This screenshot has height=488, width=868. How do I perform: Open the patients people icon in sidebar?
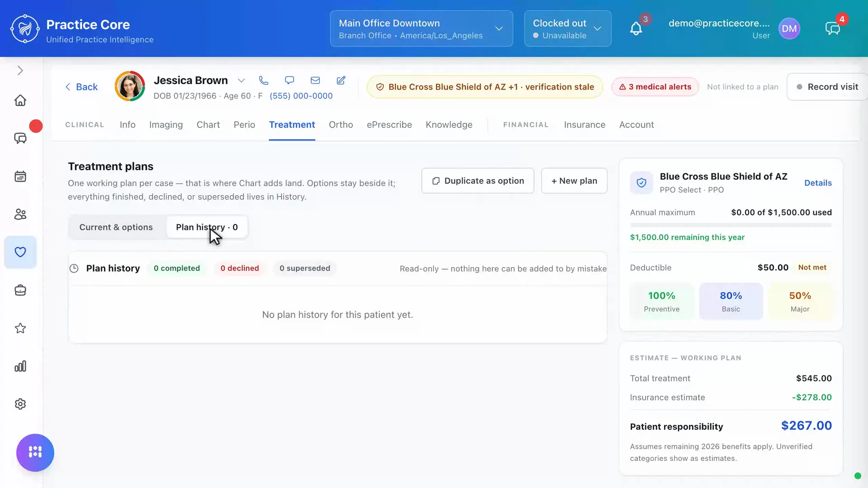click(20, 214)
